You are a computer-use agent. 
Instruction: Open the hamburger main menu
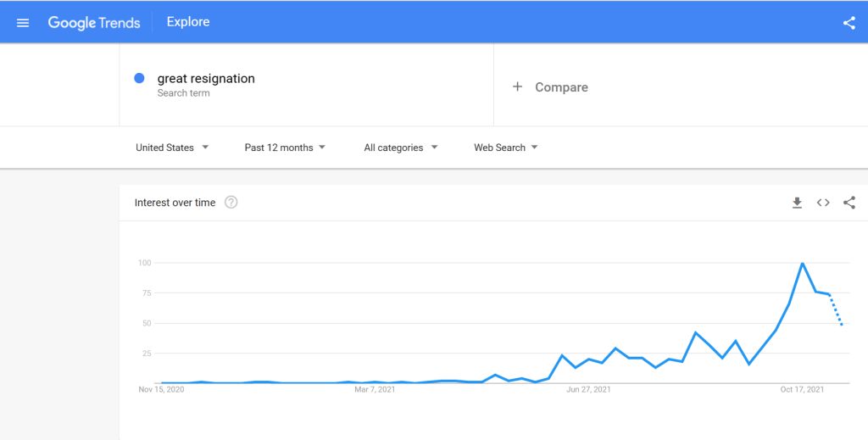point(23,23)
